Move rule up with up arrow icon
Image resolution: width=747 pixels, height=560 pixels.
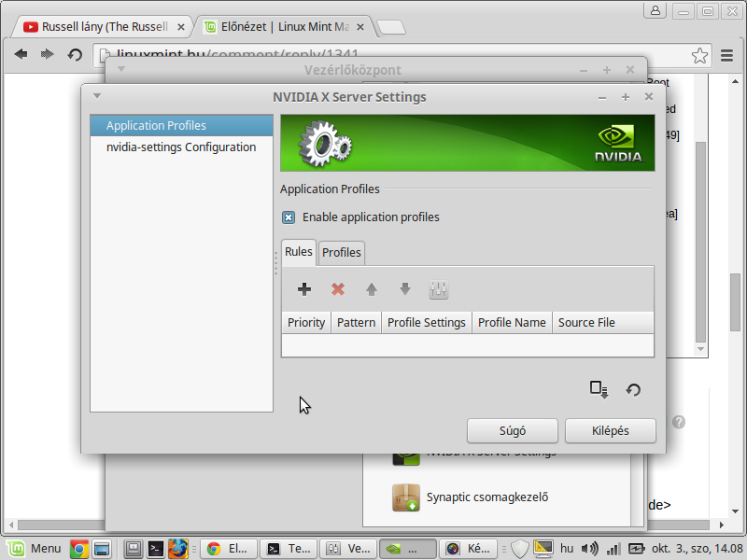tap(372, 289)
